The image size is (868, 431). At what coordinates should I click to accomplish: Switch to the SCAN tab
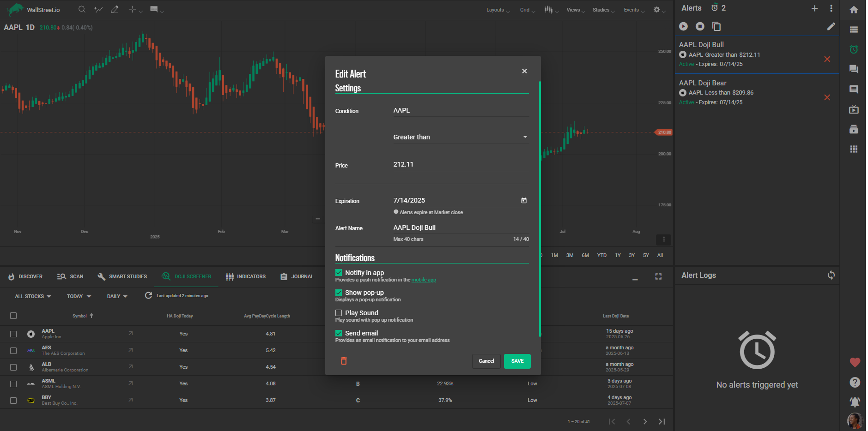coord(70,276)
